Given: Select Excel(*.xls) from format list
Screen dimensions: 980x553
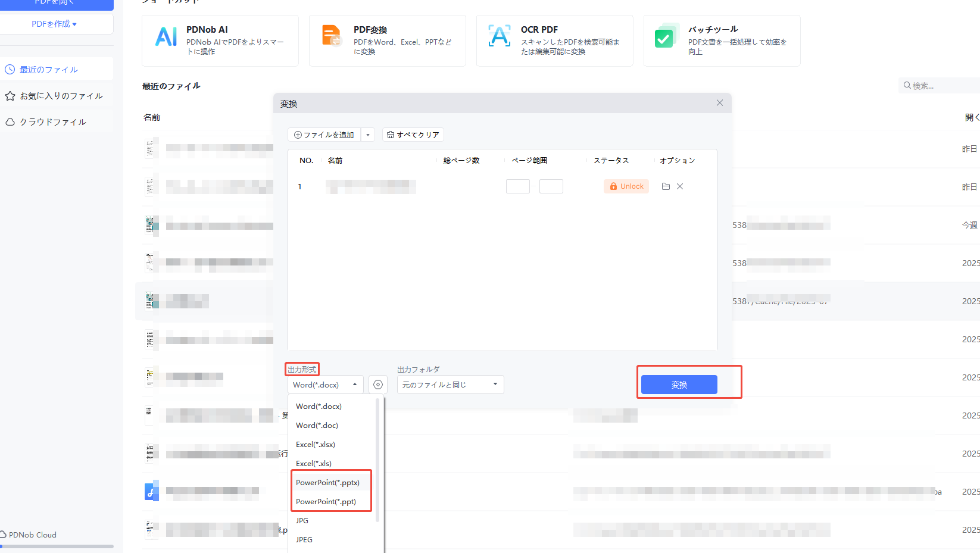Looking at the screenshot, I should pos(332,464).
